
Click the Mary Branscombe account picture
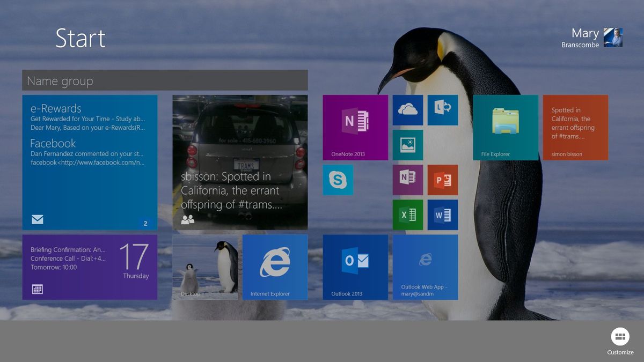613,38
